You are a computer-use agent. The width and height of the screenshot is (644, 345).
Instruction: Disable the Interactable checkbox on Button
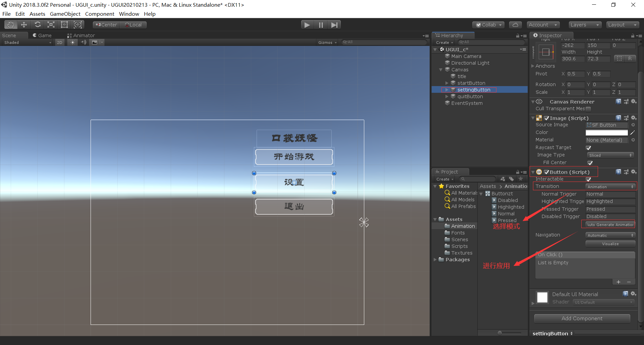point(589,179)
